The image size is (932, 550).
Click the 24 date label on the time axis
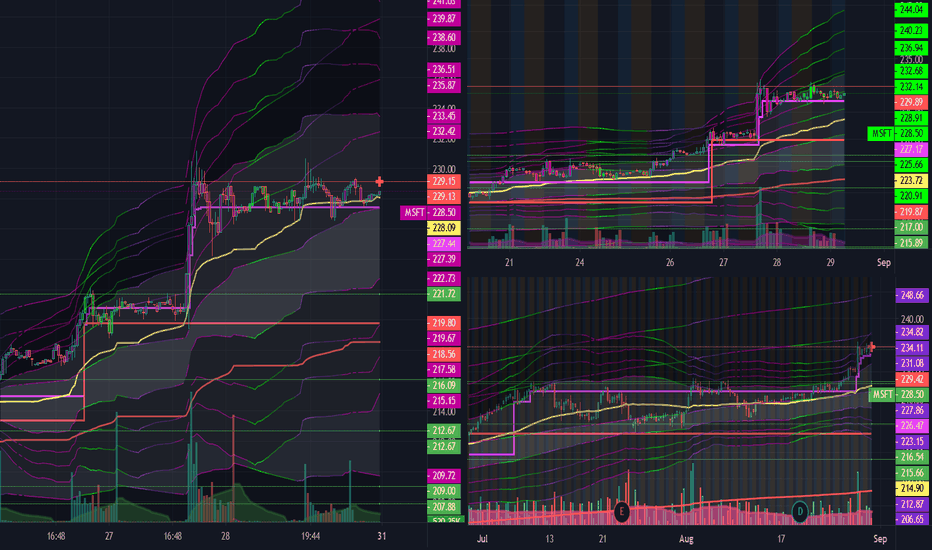tap(580, 262)
